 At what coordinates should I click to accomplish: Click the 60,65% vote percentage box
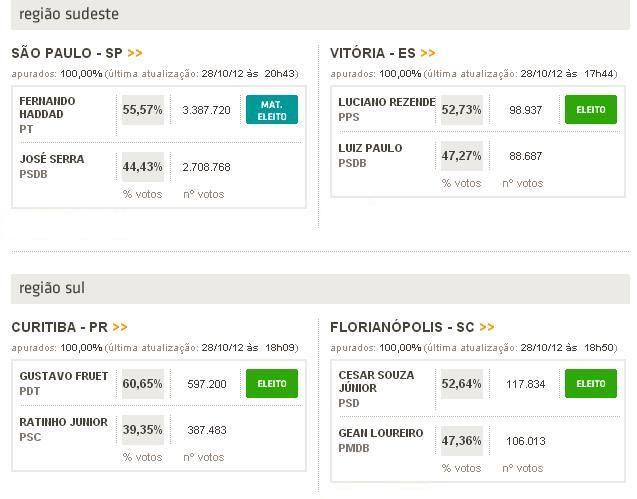(x=143, y=384)
